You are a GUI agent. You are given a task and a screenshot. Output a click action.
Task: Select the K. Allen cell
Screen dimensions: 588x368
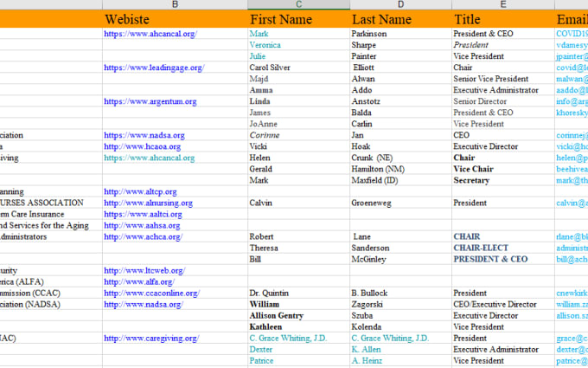click(x=401, y=349)
